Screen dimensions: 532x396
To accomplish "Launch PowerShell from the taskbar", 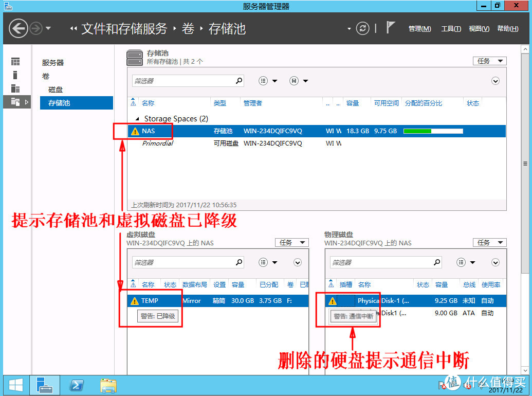I will [x=77, y=386].
